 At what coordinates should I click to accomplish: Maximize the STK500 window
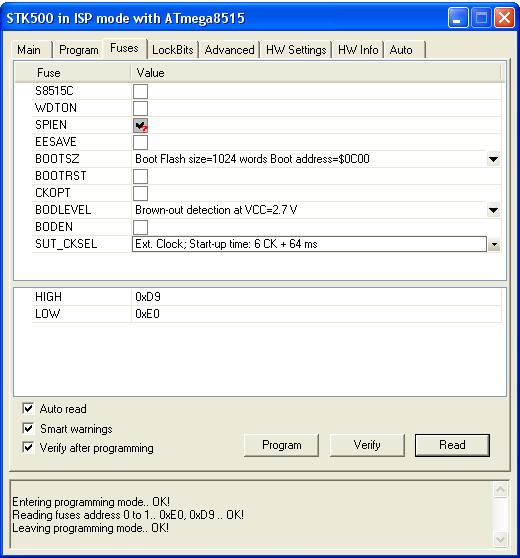pyautogui.click(x=481, y=17)
